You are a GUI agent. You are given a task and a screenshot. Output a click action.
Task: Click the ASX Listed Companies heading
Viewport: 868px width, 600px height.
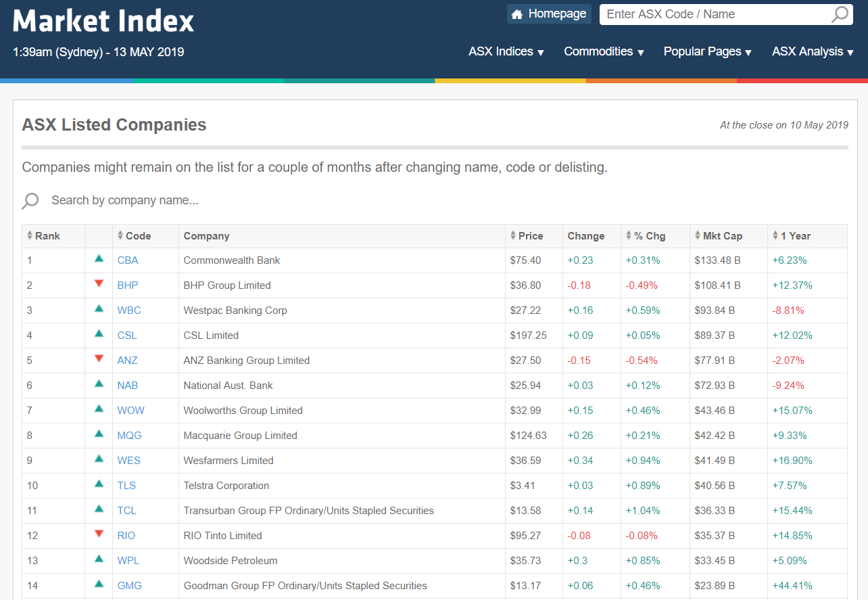pyautogui.click(x=114, y=125)
